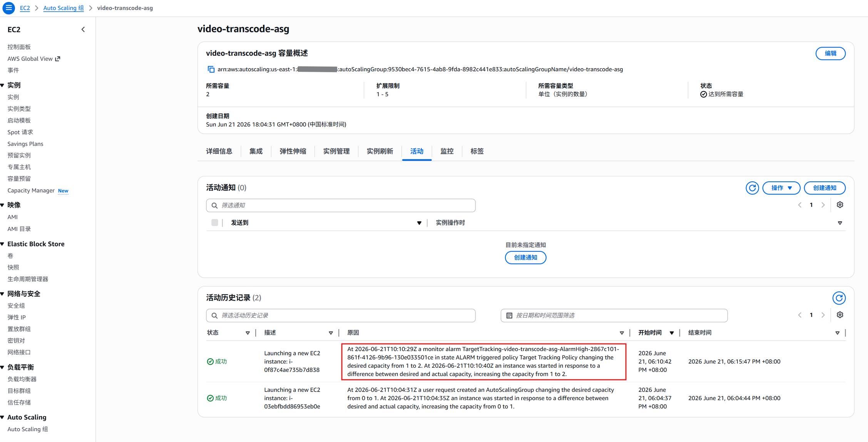Open Capacity Manager in the sidebar
The height and width of the screenshot is (442, 868).
(x=31, y=191)
